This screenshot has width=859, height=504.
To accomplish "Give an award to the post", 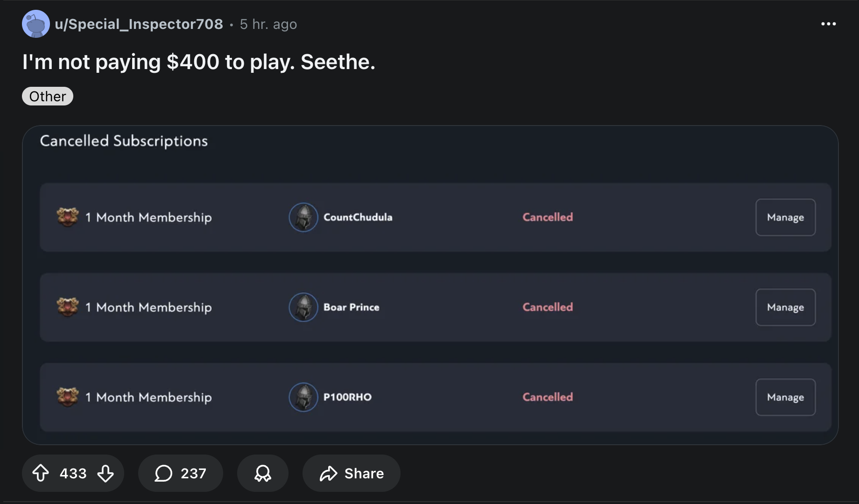I will pos(262,473).
